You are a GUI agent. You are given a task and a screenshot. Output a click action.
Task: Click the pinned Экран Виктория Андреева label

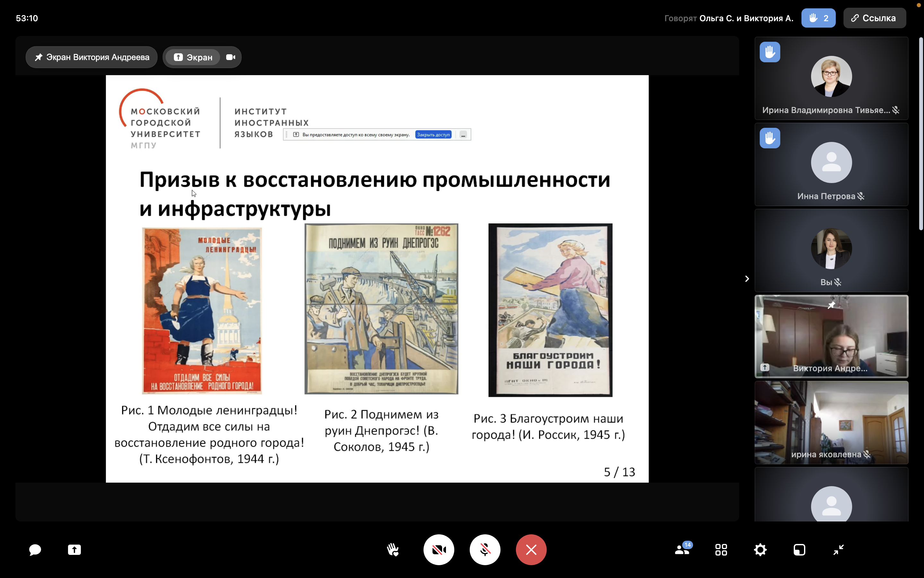coord(92,57)
